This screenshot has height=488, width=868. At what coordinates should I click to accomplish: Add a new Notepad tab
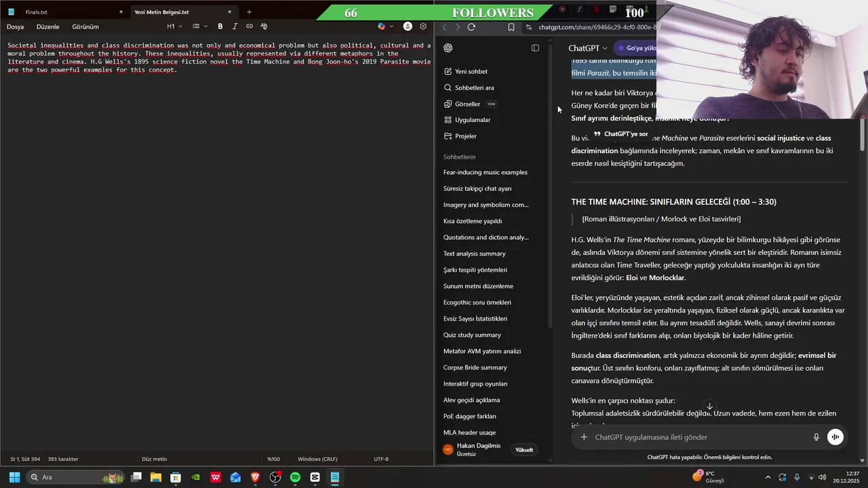(249, 12)
